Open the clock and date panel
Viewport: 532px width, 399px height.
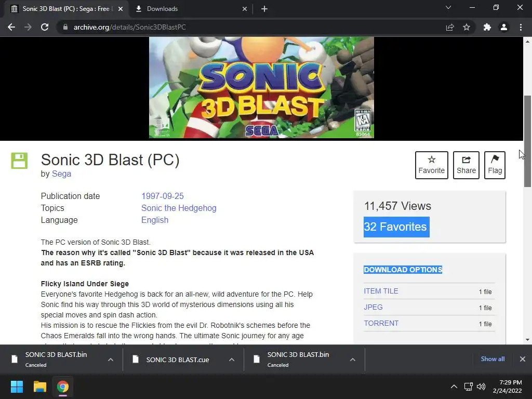tap(508, 387)
